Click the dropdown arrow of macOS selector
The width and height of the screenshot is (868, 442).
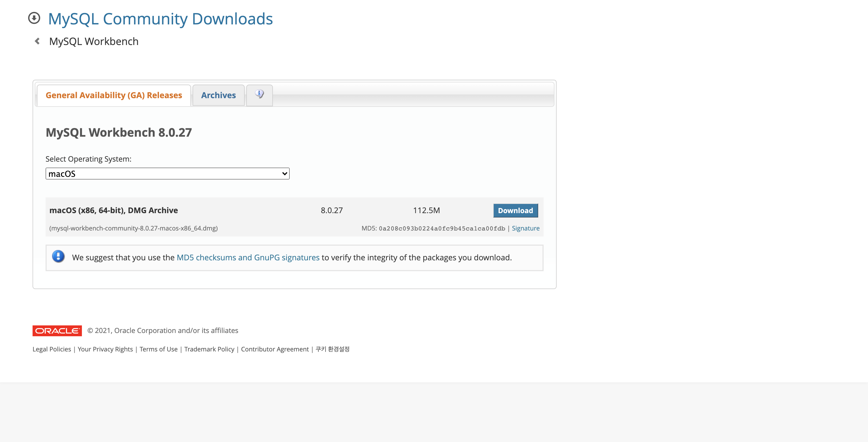click(284, 174)
